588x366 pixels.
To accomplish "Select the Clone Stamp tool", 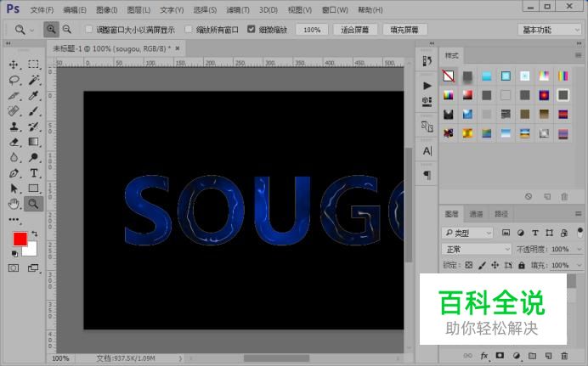I will click(x=14, y=127).
